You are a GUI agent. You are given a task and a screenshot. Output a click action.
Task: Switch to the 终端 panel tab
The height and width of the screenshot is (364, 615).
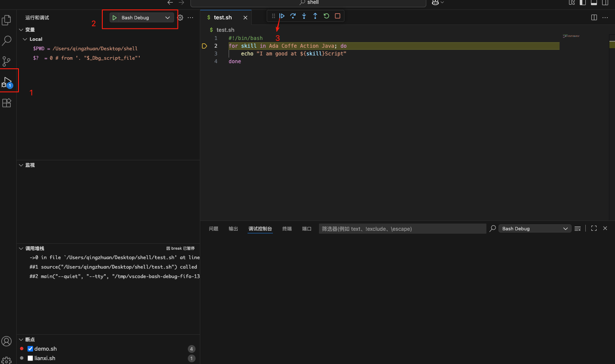[x=287, y=229]
